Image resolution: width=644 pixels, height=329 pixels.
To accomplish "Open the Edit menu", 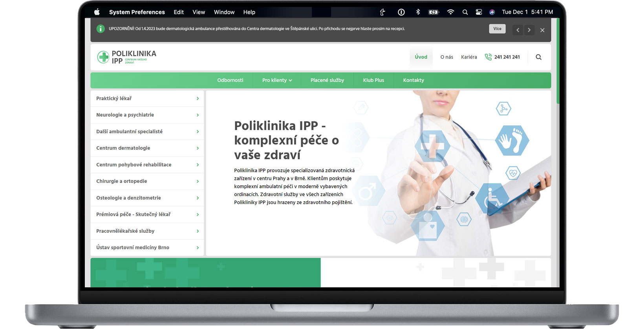I will [x=179, y=12].
